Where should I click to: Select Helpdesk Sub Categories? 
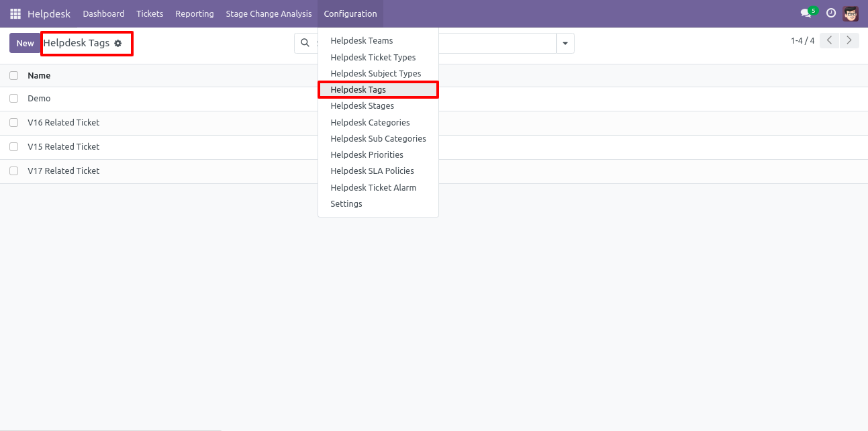378,139
